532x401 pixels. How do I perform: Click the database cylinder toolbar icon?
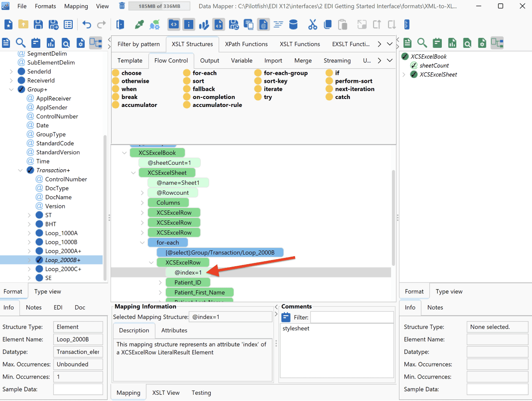(293, 25)
